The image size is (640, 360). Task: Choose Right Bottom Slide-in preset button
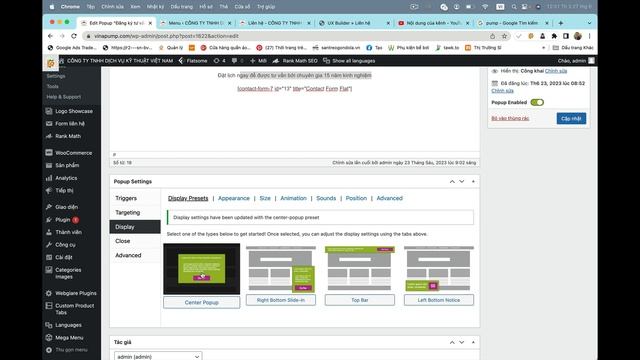click(x=281, y=300)
